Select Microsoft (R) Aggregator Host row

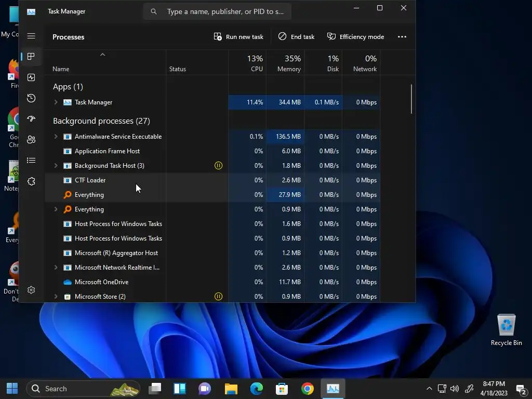pyautogui.click(x=212, y=253)
